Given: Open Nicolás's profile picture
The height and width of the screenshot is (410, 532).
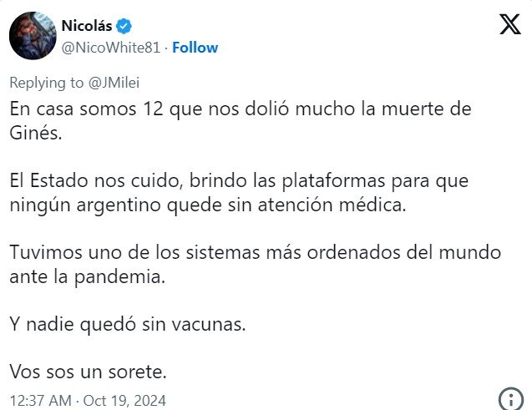Looking at the screenshot, I should click(x=32, y=35).
